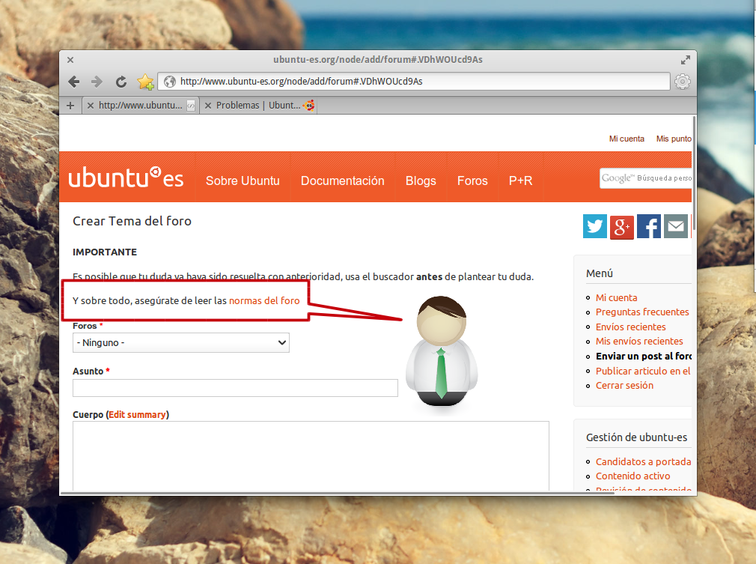756x564 pixels.
Task: Open Candidatos a portada link
Action: [x=643, y=462]
